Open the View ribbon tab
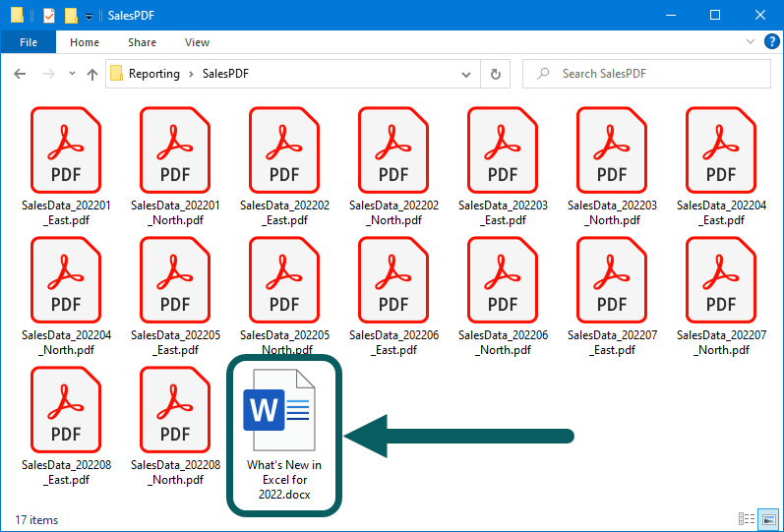This screenshot has height=532, width=784. click(x=197, y=42)
